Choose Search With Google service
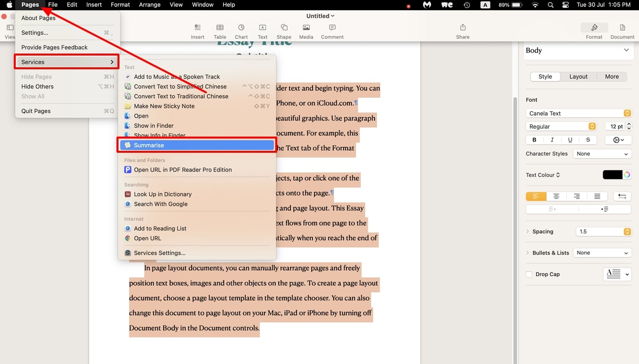Viewport: 639px width, 364px height. pos(197,204)
